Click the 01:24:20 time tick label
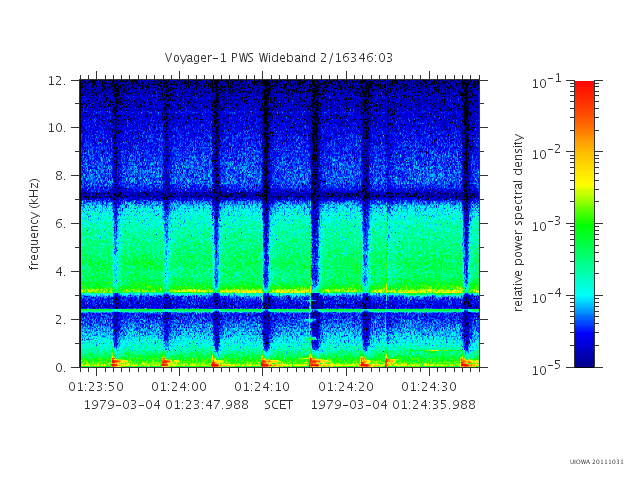Viewport: 640px width, 480px height. click(346, 387)
